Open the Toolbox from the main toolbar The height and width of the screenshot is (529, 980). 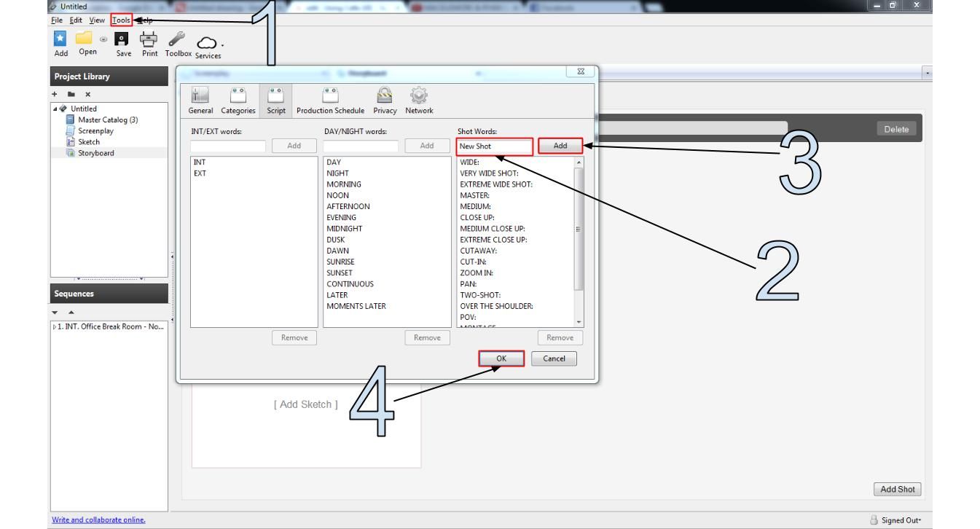click(x=177, y=40)
